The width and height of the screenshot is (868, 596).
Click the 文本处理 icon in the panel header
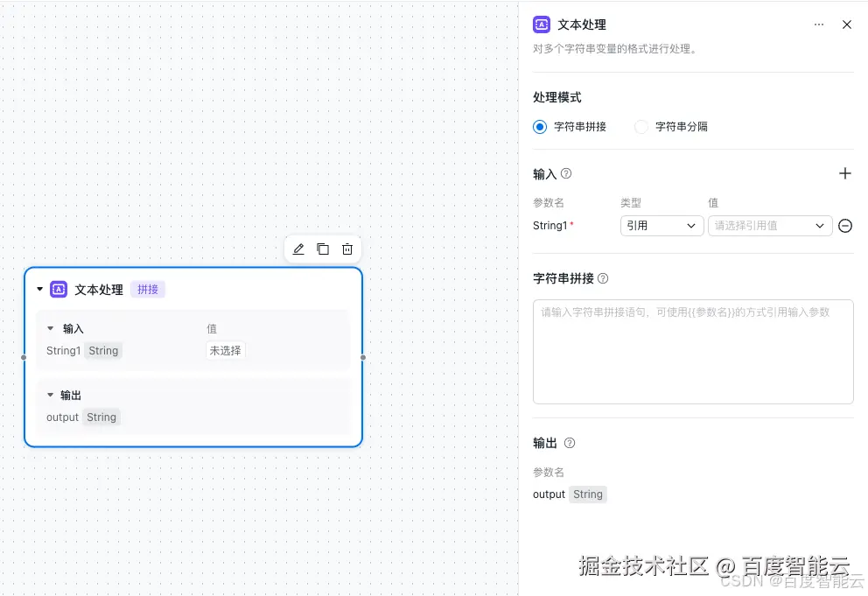click(x=540, y=25)
